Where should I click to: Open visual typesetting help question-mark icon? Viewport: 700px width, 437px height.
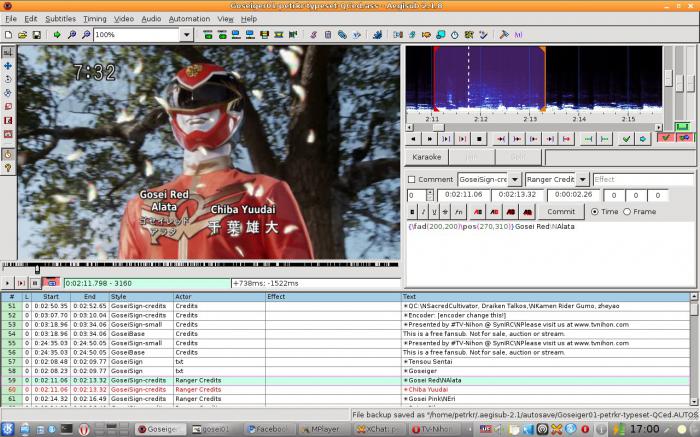[x=8, y=168]
